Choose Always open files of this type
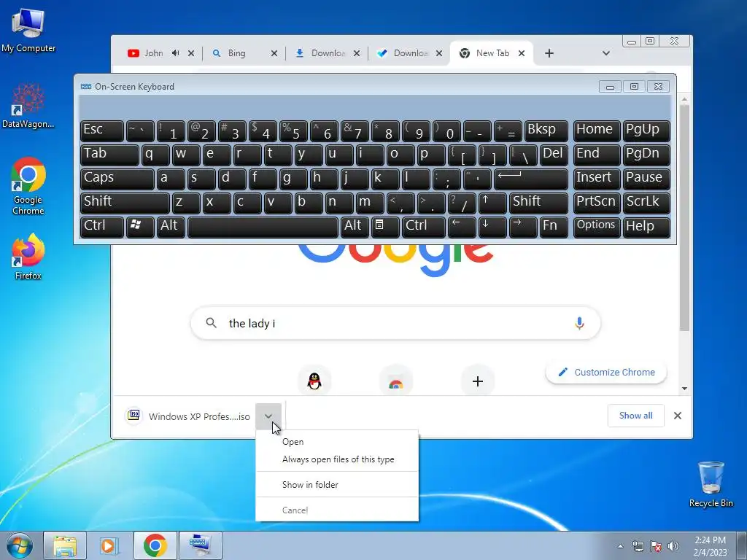747x560 pixels. point(337,459)
